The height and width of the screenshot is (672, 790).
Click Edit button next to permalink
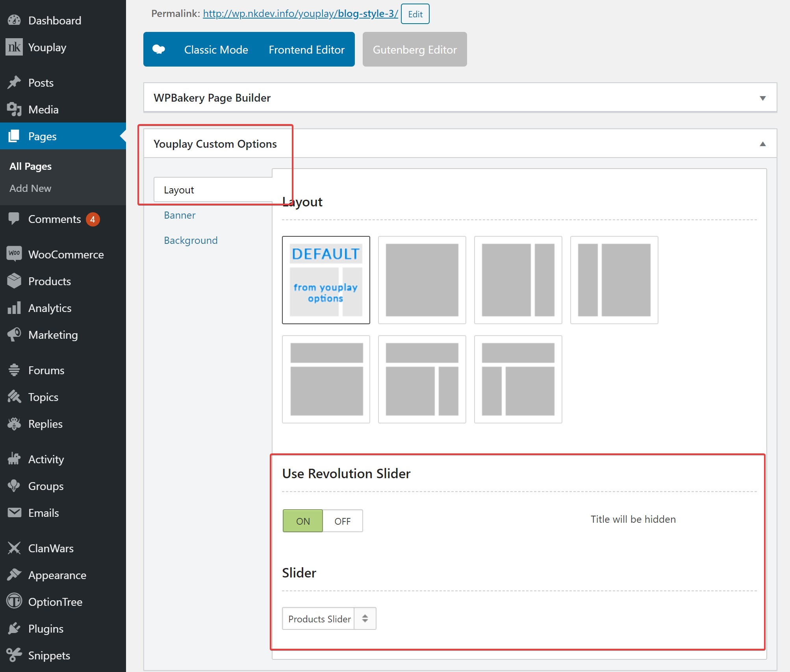click(415, 14)
